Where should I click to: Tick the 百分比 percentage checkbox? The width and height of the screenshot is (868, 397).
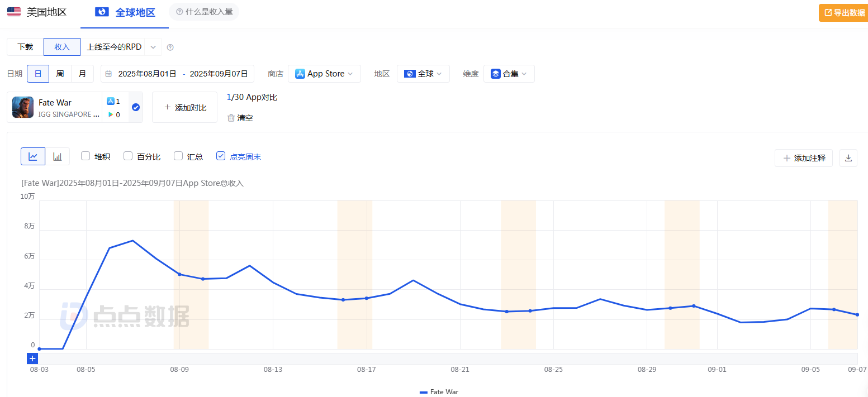[128, 156]
